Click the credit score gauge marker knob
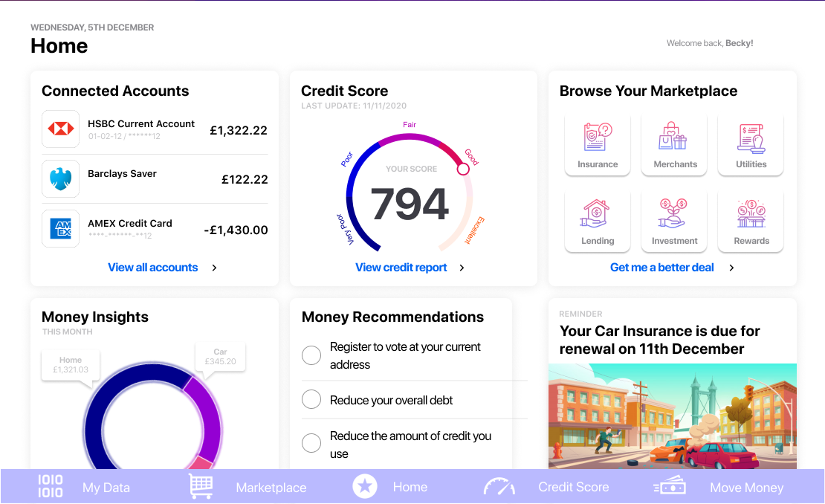Image resolution: width=825 pixels, height=504 pixels. [463, 169]
